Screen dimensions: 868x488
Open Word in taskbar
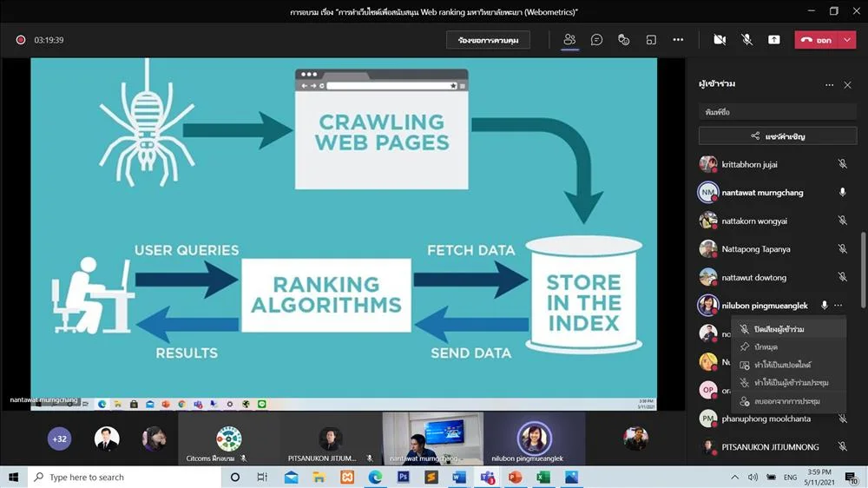[459, 477]
